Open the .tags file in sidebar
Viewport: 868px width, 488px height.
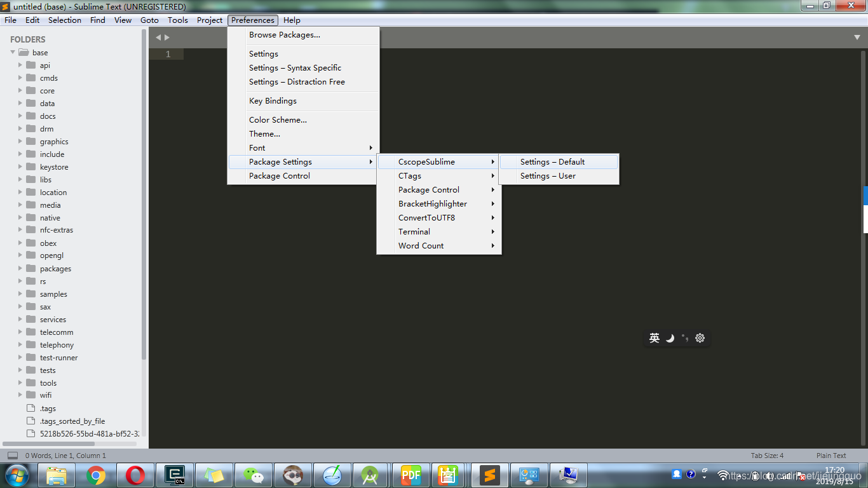(48, 409)
